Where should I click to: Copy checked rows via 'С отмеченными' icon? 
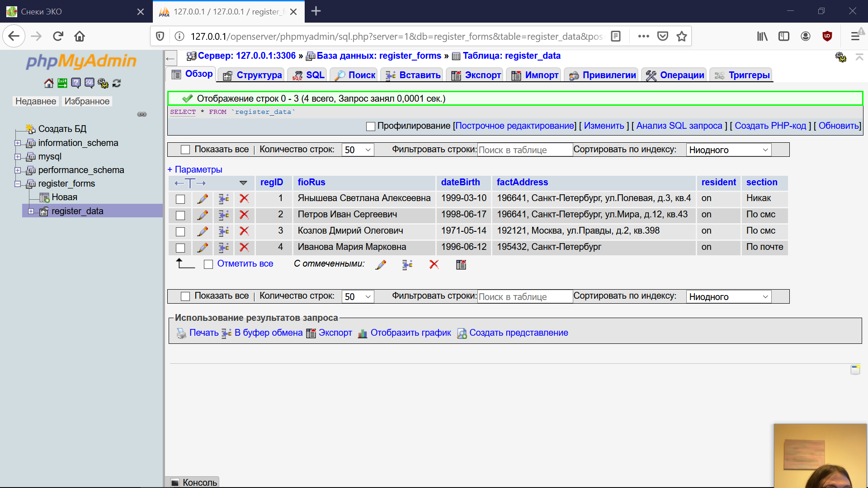pyautogui.click(x=407, y=264)
